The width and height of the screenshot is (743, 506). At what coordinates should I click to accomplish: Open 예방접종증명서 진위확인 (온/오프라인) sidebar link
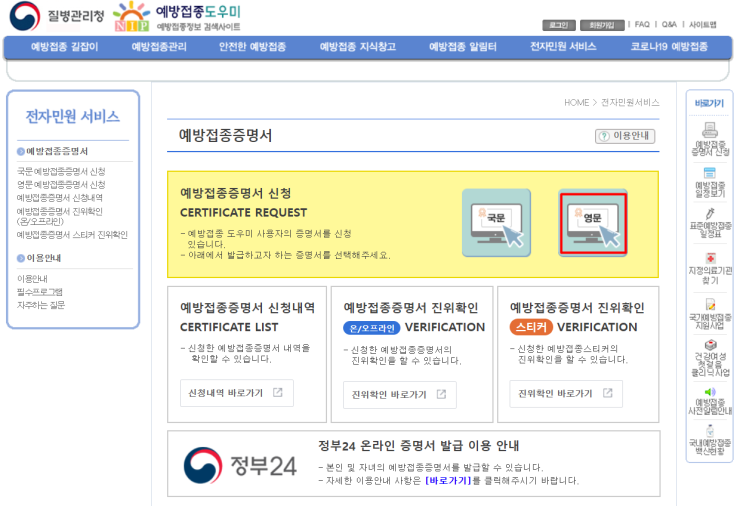pyautogui.click(x=60, y=216)
